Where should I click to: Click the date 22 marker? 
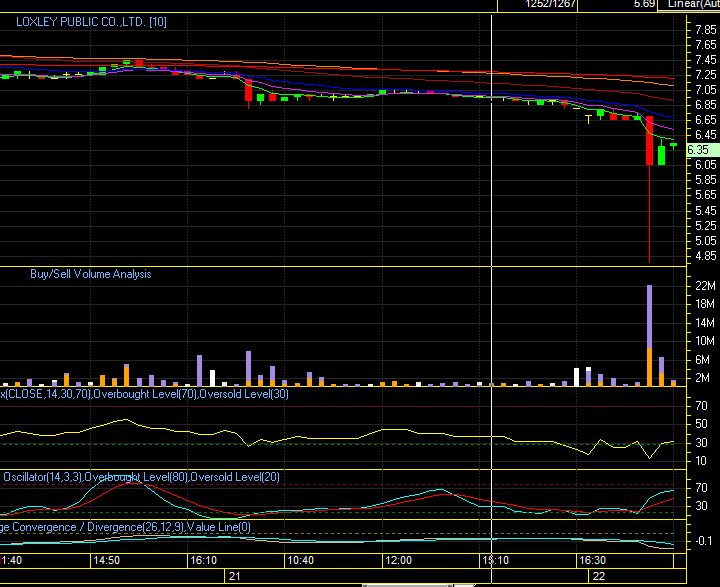coord(599,576)
